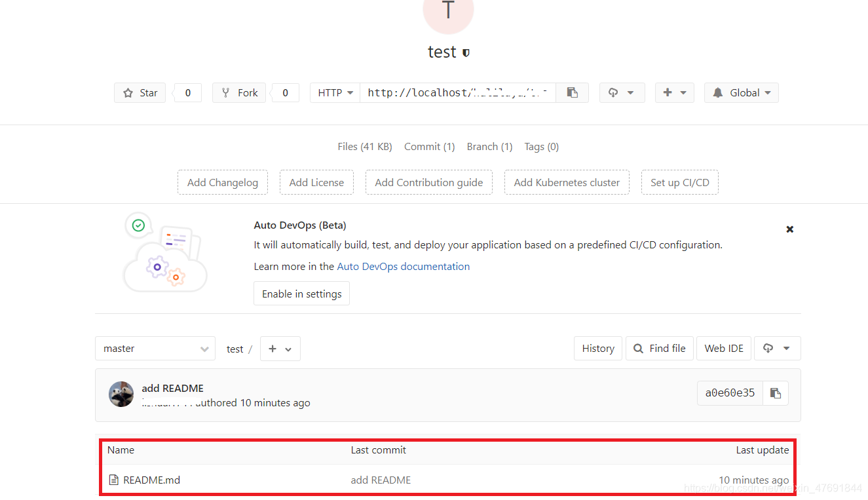Click Enable in settings button

click(x=302, y=294)
